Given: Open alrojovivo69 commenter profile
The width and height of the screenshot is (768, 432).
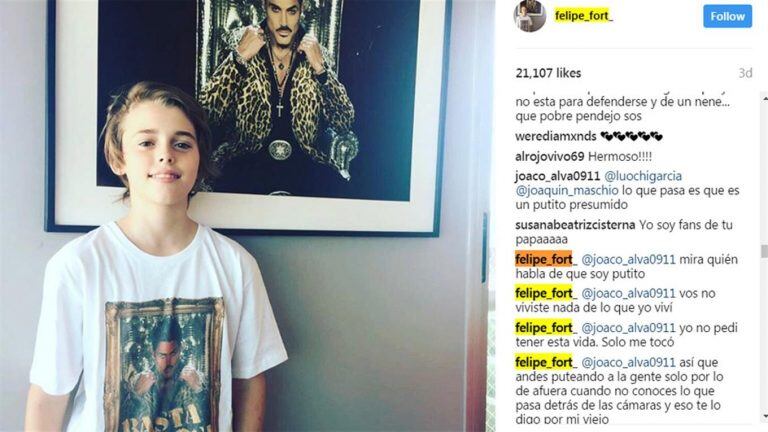Looking at the screenshot, I should [550, 157].
